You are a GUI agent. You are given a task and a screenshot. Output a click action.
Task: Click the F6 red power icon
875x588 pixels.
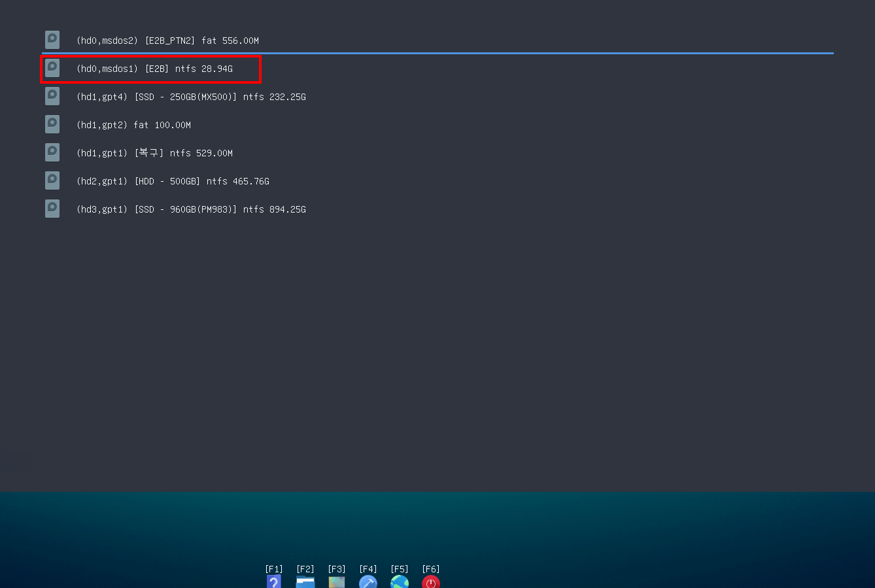[431, 581]
